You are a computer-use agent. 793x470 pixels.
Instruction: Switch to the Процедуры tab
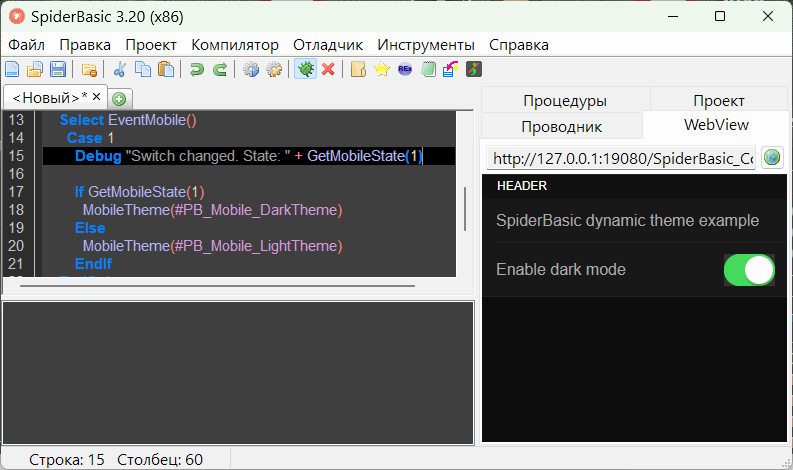click(565, 100)
